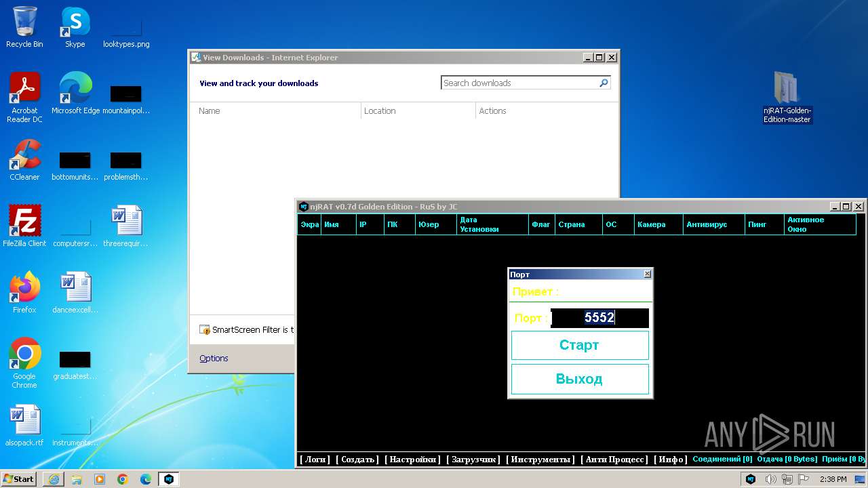
Task: Click the Start button
Action: (x=19, y=479)
